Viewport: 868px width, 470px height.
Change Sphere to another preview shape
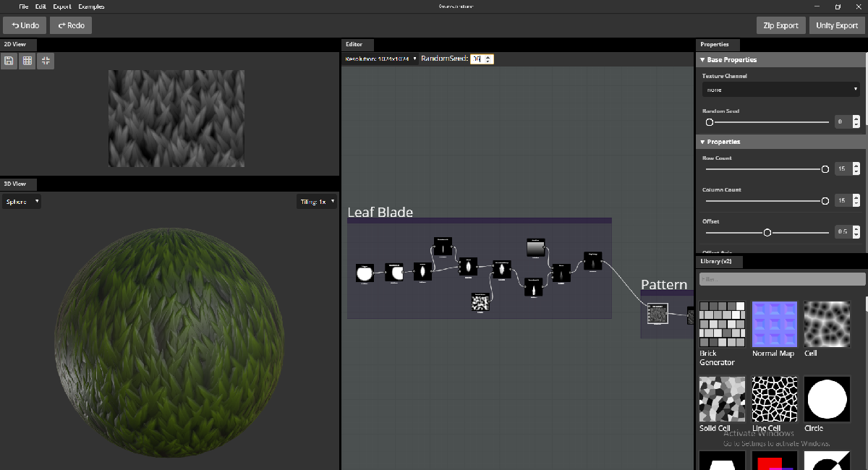click(21, 201)
